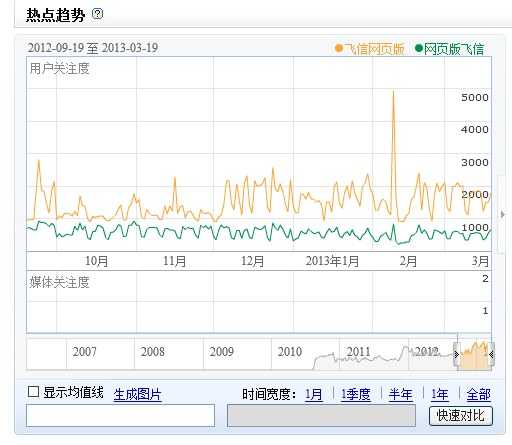This screenshot has height=445, width=512.
Task: Click the 12月 axis label
Action: 253,261
